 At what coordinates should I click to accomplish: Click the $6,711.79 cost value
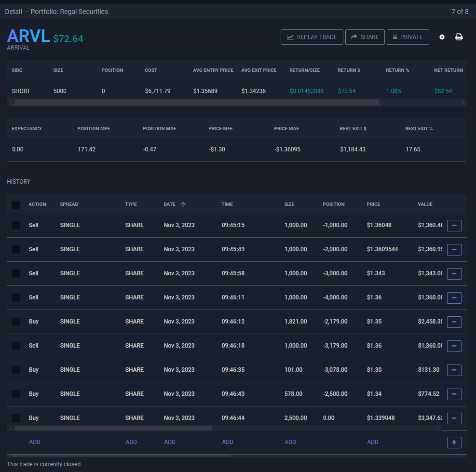click(x=158, y=91)
